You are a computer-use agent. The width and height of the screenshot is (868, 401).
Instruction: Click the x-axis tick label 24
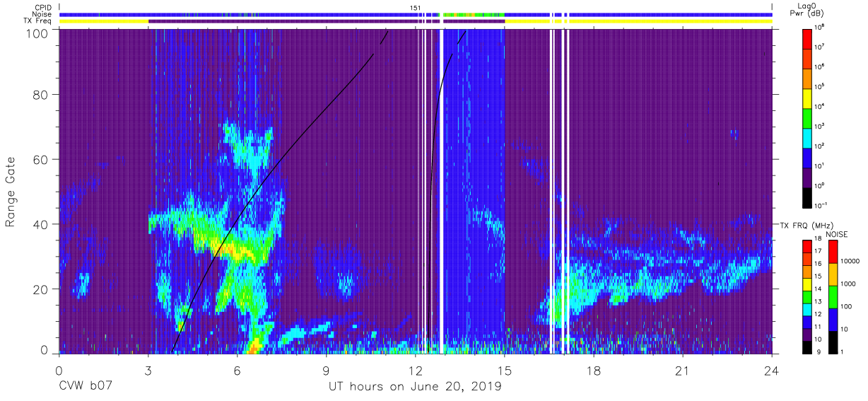pyautogui.click(x=772, y=371)
